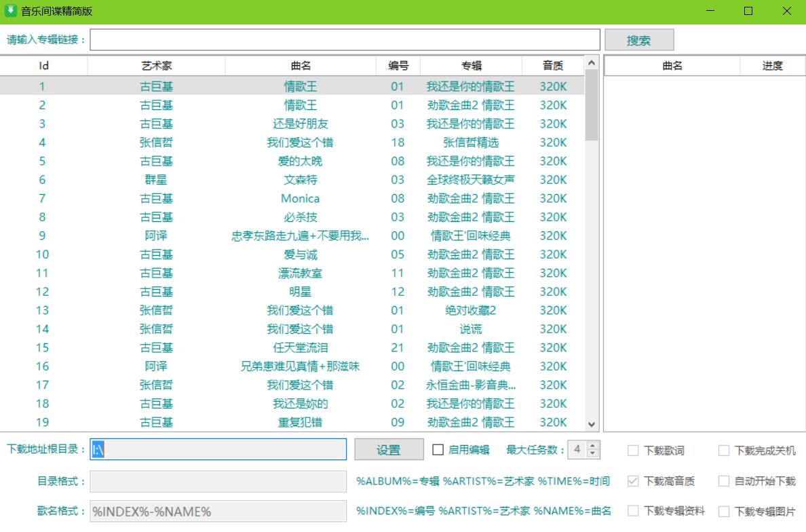Click the 歌名格式 filename format field
The width and height of the screenshot is (806, 532).
pyautogui.click(x=217, y=510)
